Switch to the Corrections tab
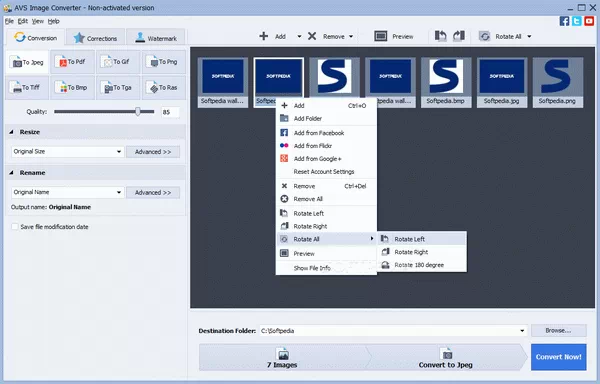 95,38
